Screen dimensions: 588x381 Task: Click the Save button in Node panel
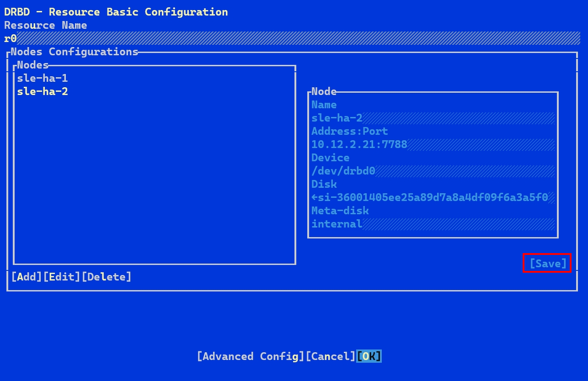click(548, 264)
